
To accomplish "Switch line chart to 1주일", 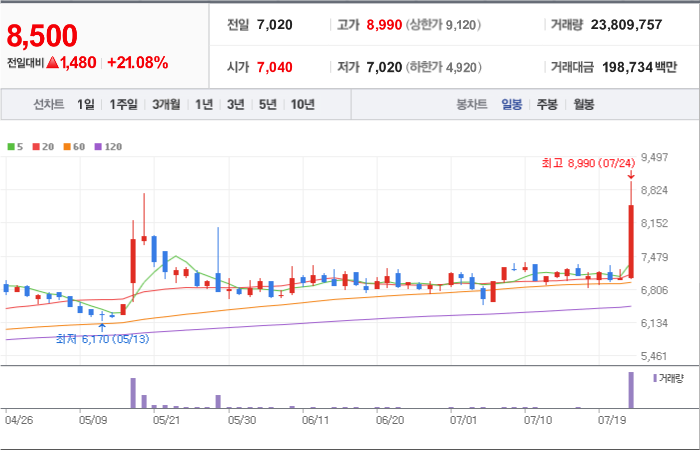I will click(123, 104).
